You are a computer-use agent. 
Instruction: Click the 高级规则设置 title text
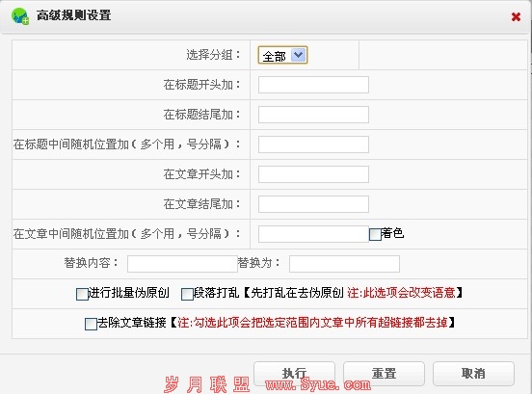pyautogui.click(x=73, y=15)
